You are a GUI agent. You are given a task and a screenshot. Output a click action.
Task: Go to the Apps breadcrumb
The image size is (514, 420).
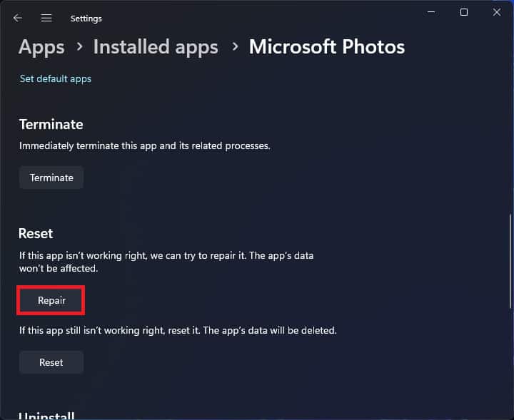coord(41,47)
